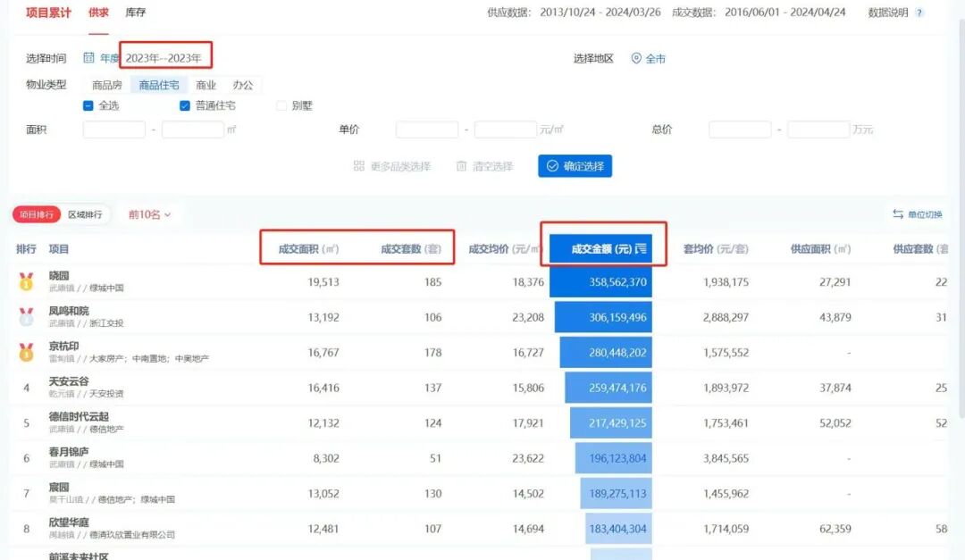Switch to the 库存 tab

click(136, 13)
